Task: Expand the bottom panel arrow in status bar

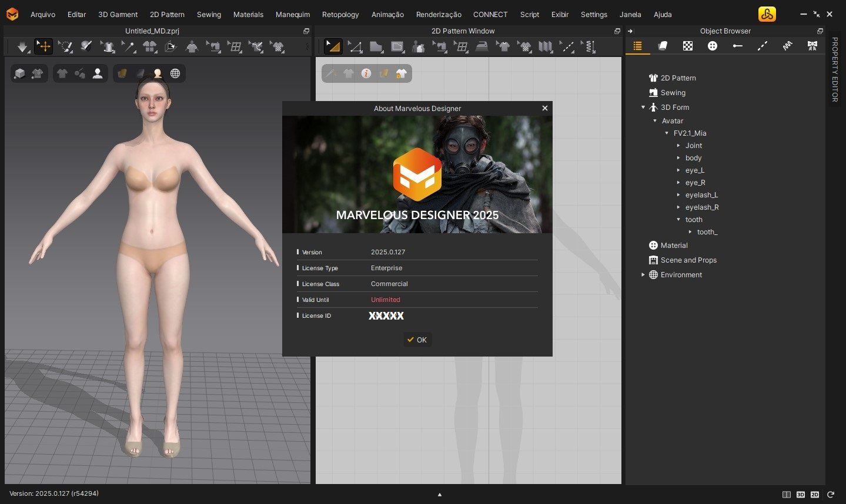Action: [440, 495]
